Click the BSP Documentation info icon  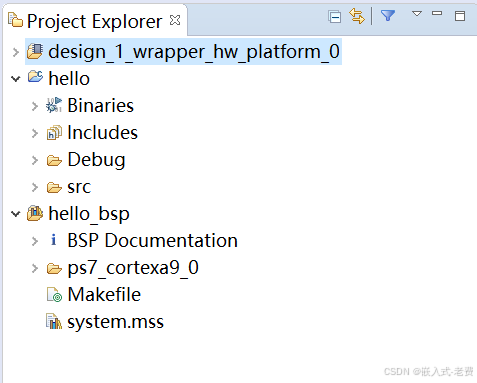[x=53, y=240]
